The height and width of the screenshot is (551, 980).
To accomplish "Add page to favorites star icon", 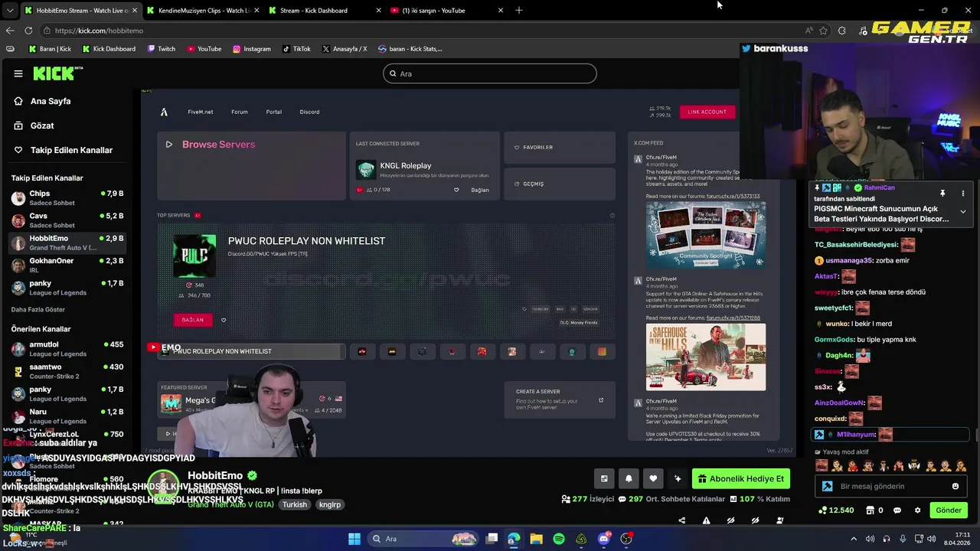I will [823, 31].
